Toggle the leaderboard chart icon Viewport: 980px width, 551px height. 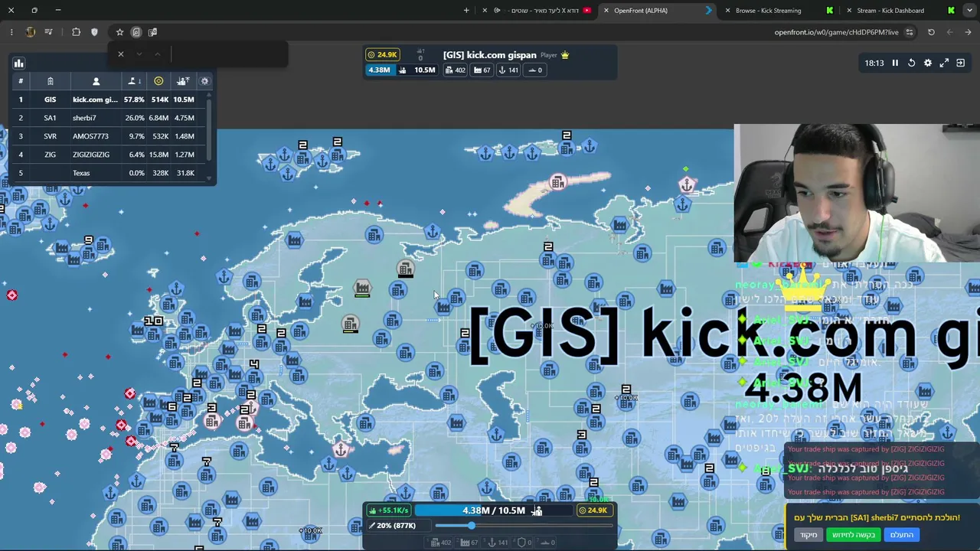(19, 63)
